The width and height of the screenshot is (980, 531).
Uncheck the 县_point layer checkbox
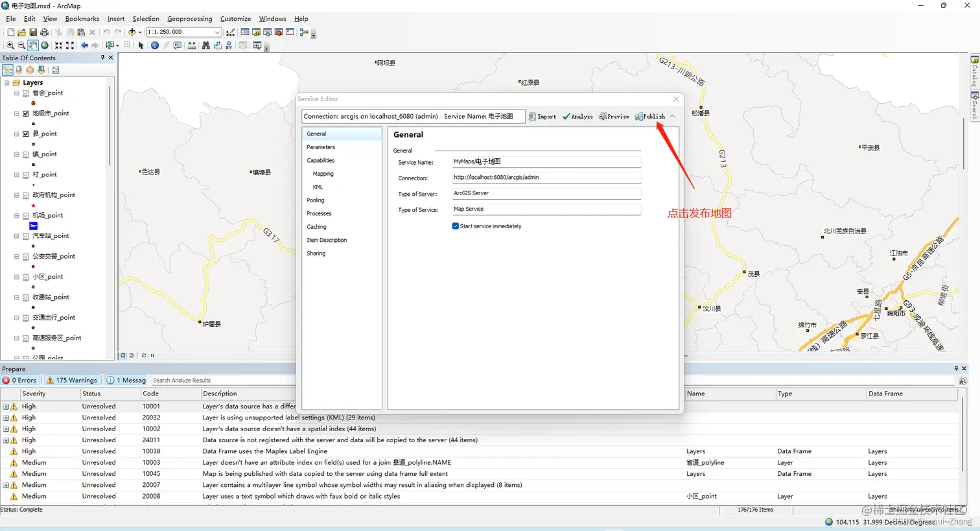click(26, 134)
